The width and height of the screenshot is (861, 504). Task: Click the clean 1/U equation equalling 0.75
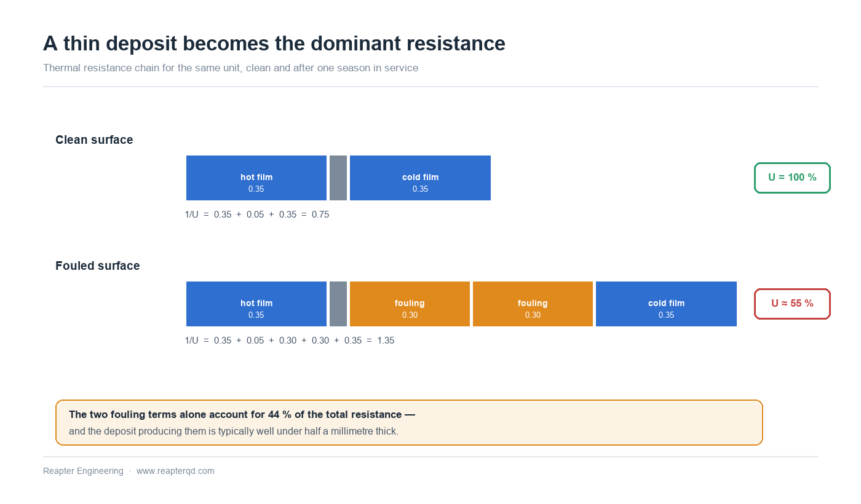coord(257,215)
